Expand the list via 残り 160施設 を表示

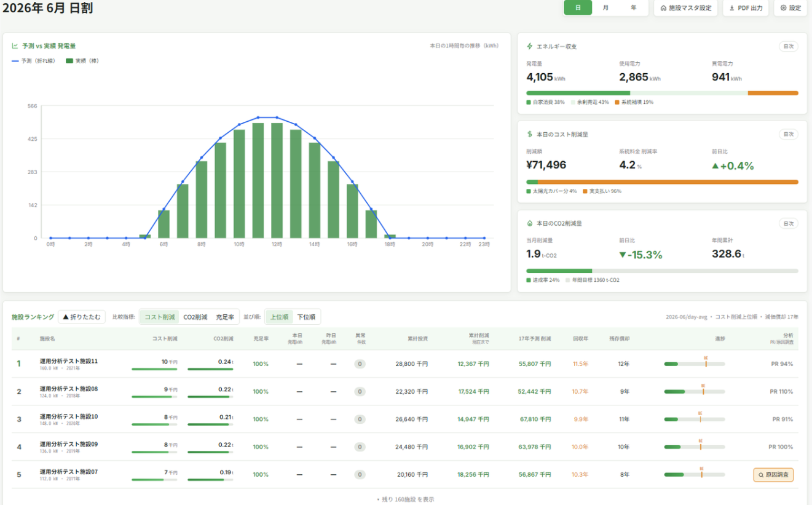pyautogui.click(x=406, y=499)
